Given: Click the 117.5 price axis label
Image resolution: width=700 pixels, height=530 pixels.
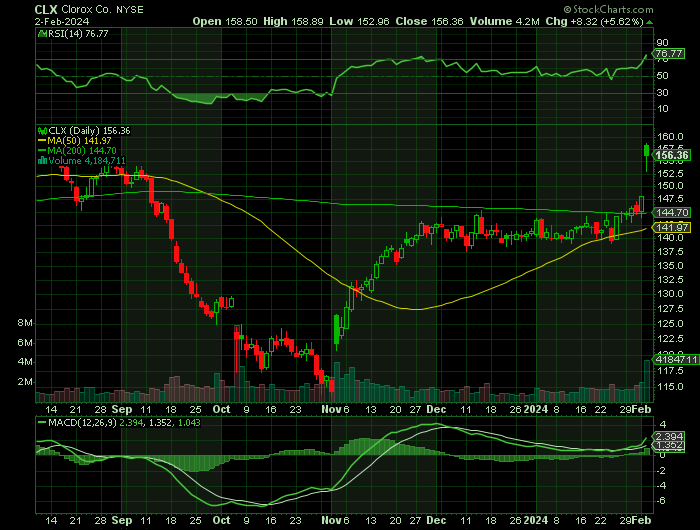Looking at the screenshot, I should click(x=670, y=371).
